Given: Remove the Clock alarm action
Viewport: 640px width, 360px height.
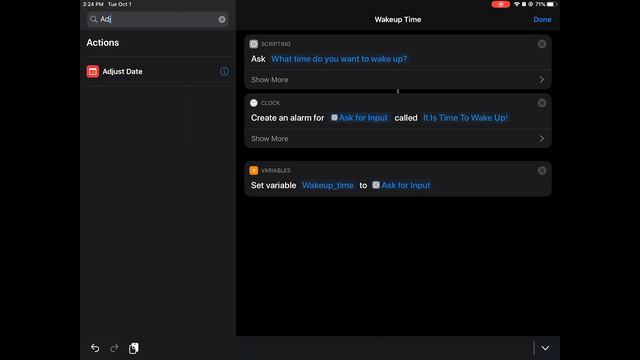Looking at the screenshot, I should pos(542,103).
